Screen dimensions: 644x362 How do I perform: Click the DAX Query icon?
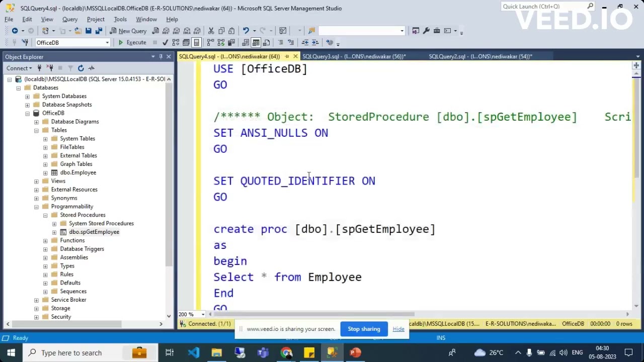point(197,31)
